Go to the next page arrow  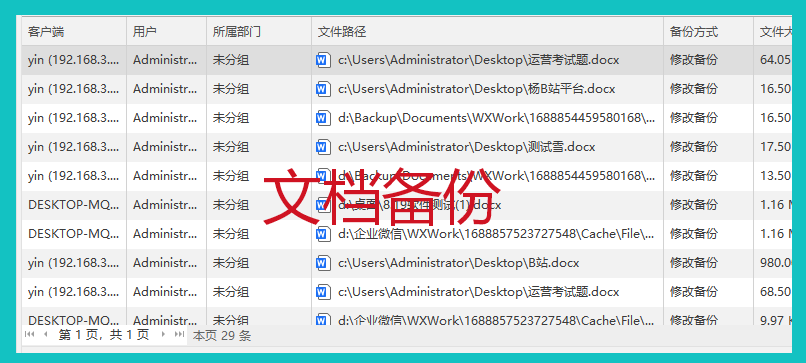click(163, 335)
